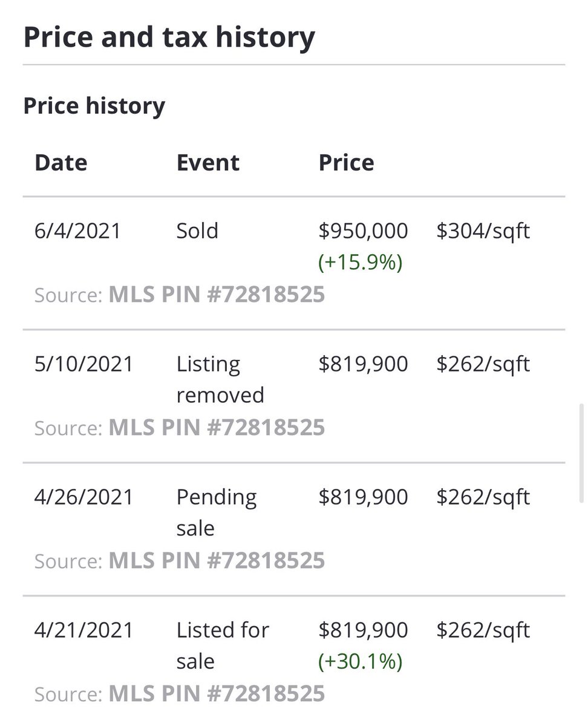Click the Event column header
The image size is (588, 726).
(208, 163)
